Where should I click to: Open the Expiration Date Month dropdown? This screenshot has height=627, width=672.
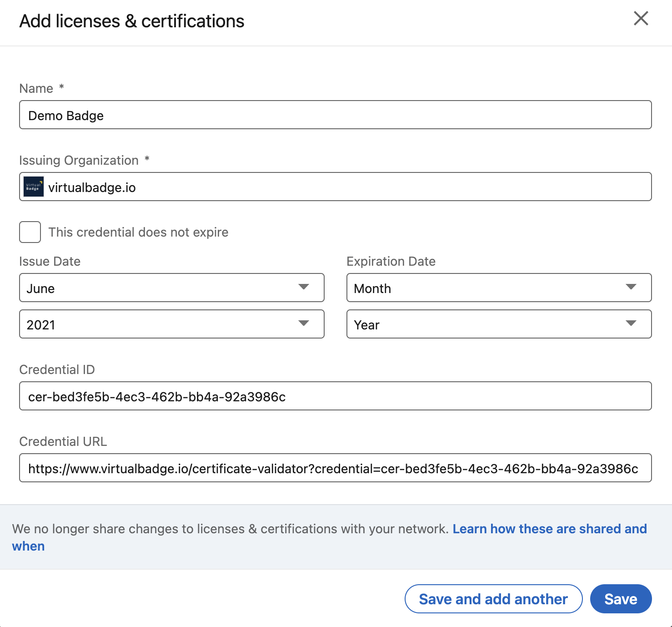click(x=499, y=288)
